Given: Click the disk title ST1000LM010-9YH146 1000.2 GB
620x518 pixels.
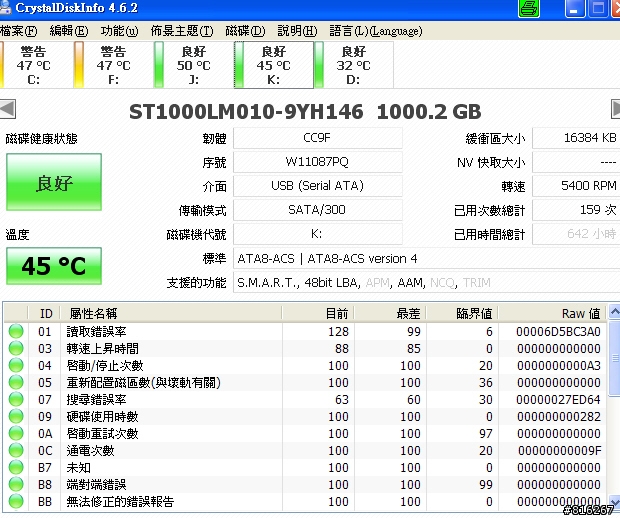Looking at the screenshot, I should 305,112.
